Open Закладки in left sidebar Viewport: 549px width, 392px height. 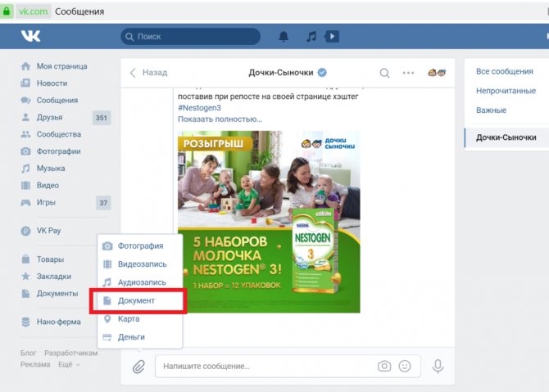(x=46, y=277)
